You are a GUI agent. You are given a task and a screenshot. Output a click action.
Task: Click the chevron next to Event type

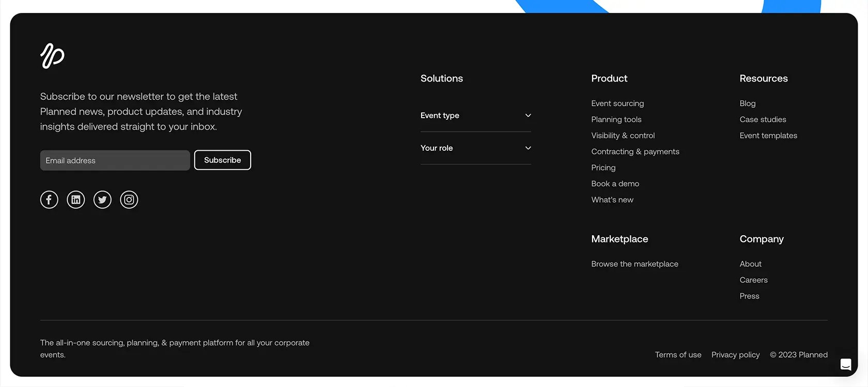(528, 116)
